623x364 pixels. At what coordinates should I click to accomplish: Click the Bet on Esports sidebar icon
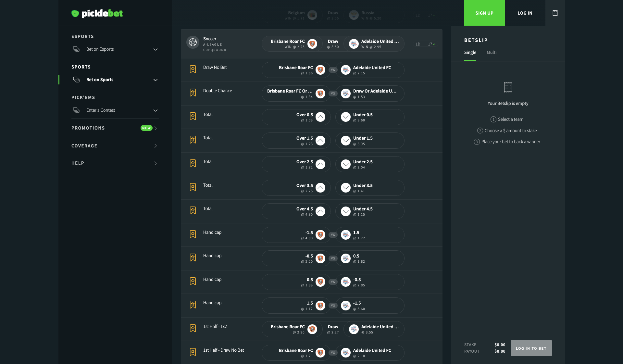point(76,49)
